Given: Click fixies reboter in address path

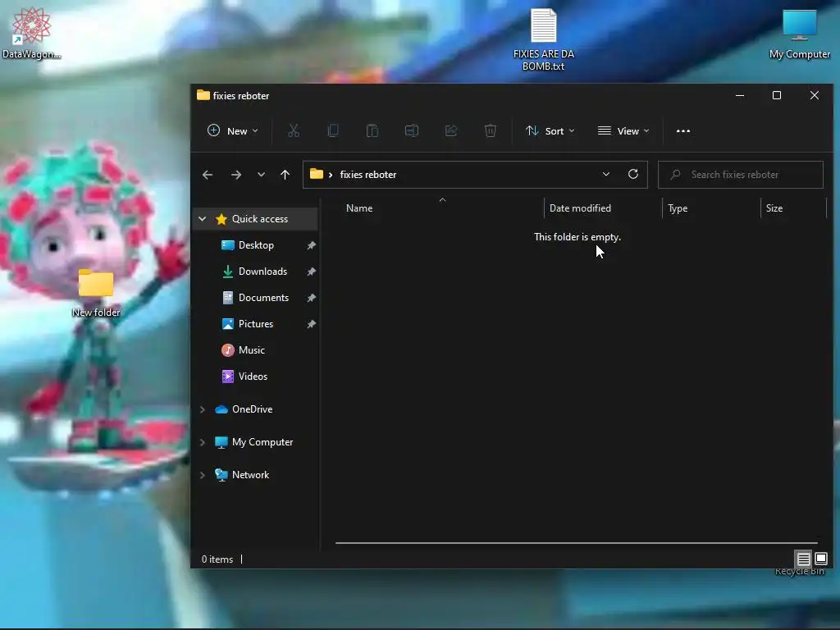Looking at the screenshot, I should (368, 175).
